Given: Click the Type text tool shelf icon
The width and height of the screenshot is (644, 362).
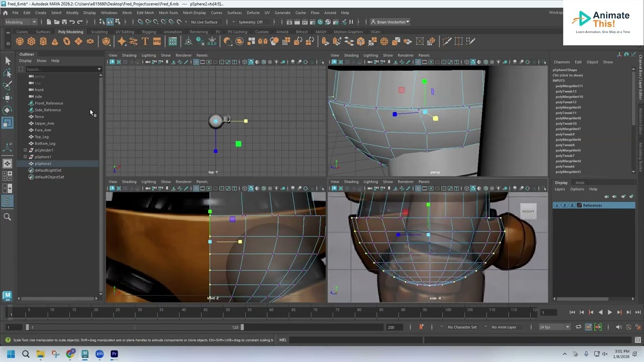Looking at the screenshot, I should pyautogui.click(x=145, y=41).
